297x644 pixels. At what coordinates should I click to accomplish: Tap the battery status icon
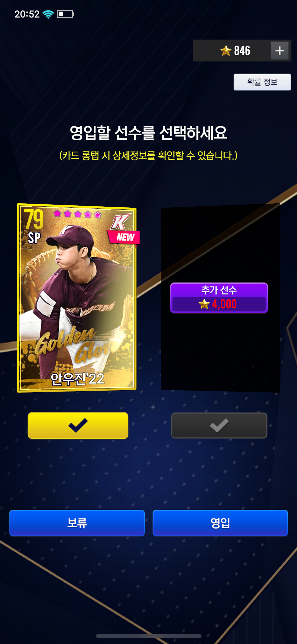click(x=66, y=14)
